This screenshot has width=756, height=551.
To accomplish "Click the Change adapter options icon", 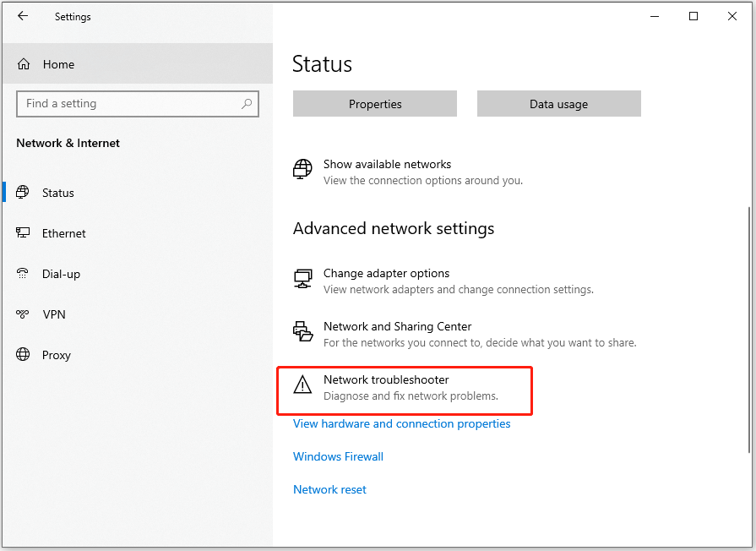I will pos(302,279).
